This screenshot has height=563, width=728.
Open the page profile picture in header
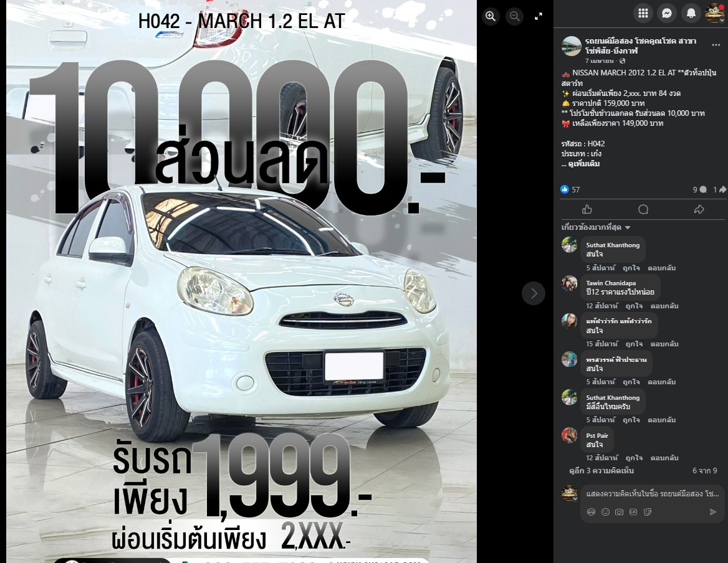click(571, 46)
